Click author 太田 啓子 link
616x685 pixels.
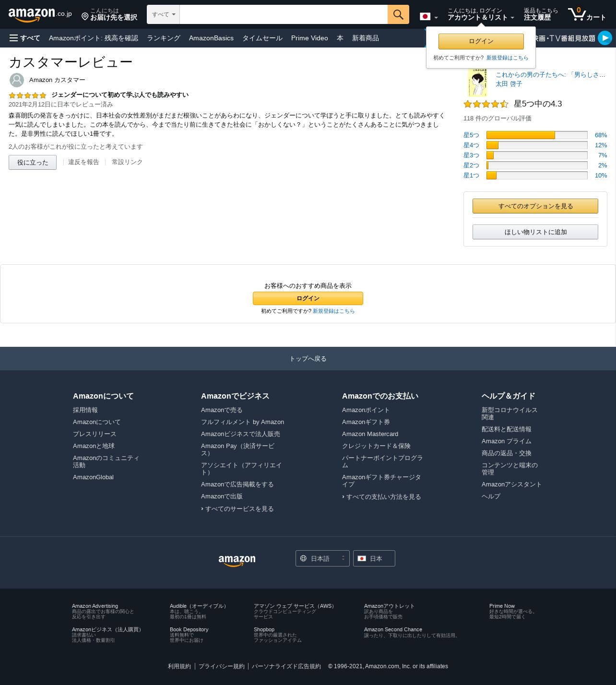coord(509,83)
